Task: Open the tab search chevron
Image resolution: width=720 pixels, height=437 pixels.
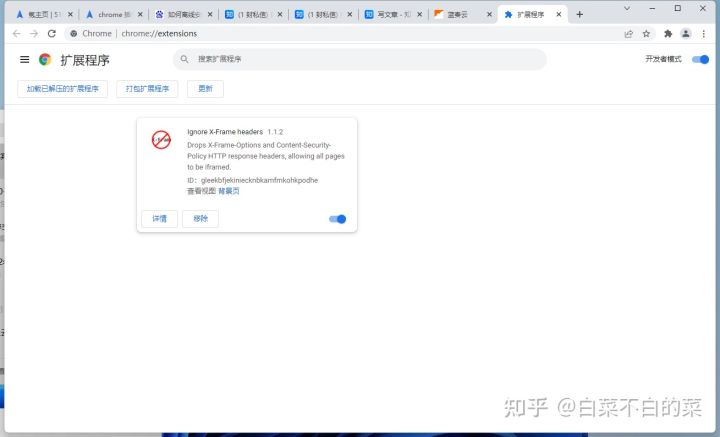Action: click(627, 8)
